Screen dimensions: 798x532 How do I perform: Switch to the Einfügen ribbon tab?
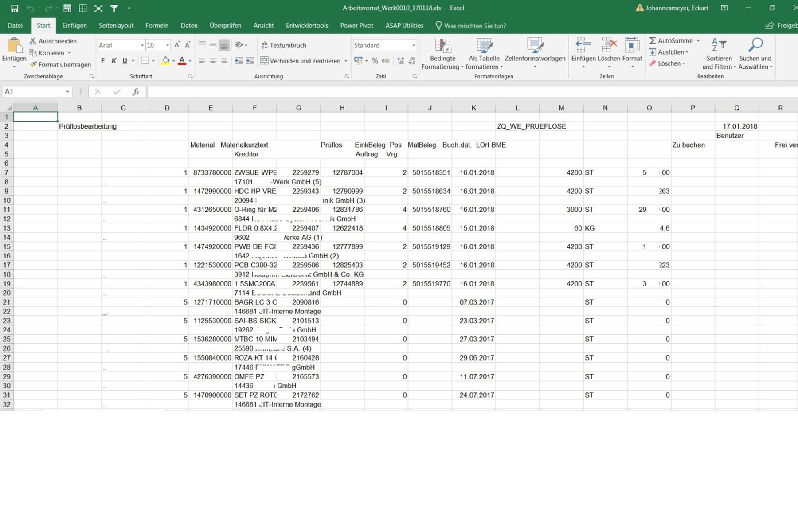coord(74,26)
